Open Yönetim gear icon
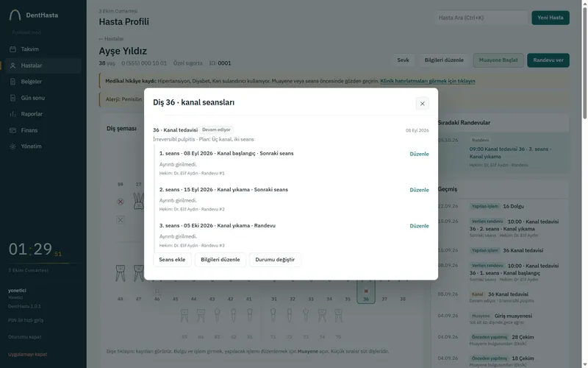Viewport: 588px width, 368px height. [12, 146]
